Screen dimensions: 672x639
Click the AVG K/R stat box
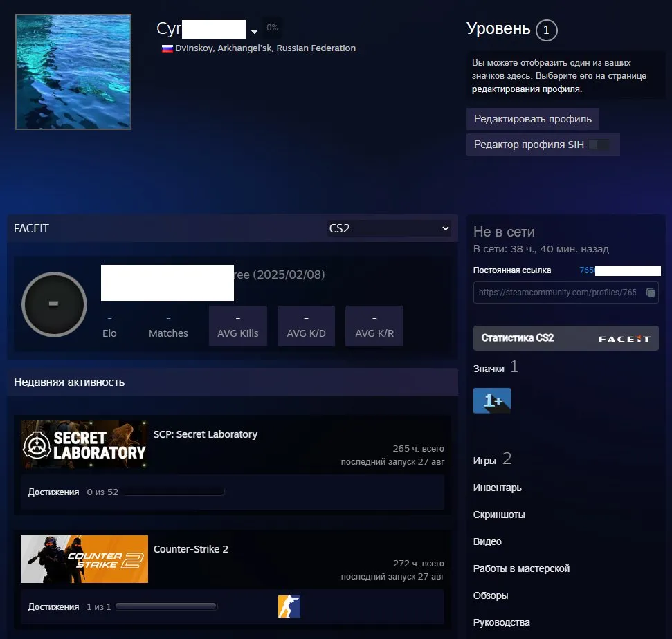point(374,326)
